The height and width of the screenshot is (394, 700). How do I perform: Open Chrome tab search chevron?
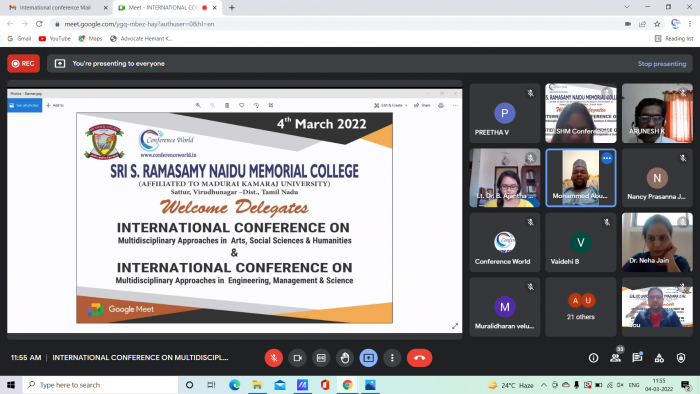click(x=627, y=7)
